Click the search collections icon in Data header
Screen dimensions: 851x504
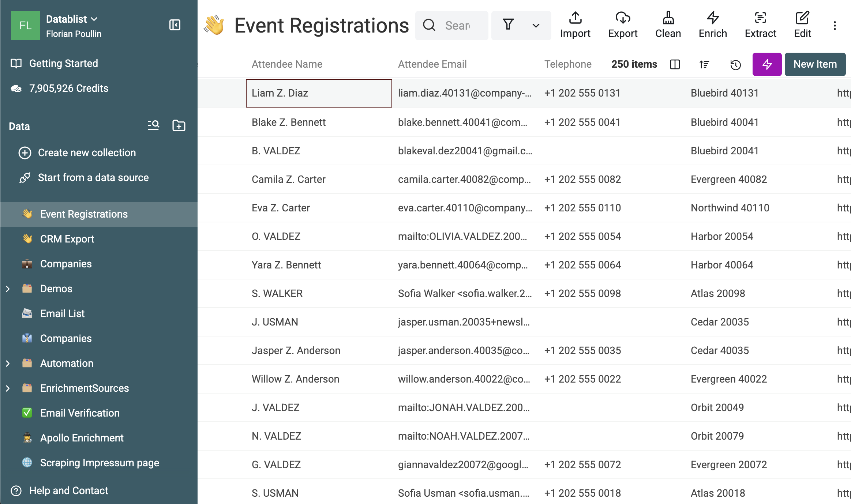click(153, 125)
